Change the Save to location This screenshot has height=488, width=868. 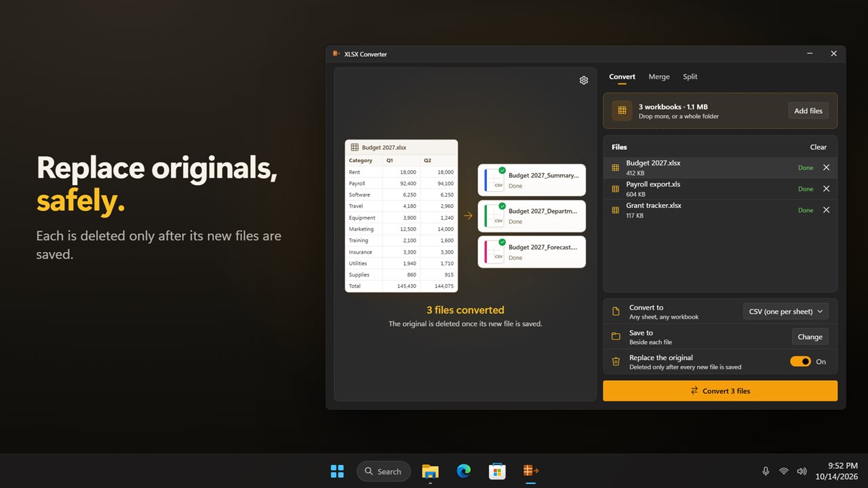[x=810, y=337]
